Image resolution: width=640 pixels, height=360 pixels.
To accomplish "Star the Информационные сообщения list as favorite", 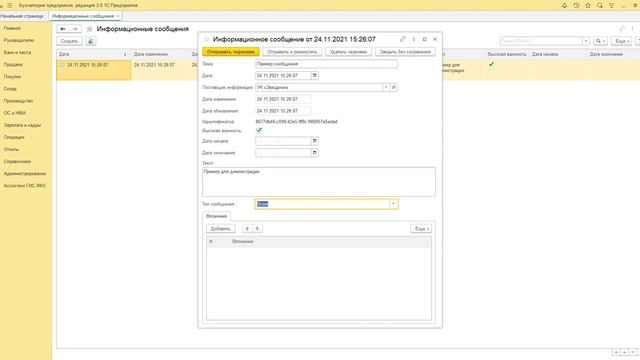I will [89, 29].
